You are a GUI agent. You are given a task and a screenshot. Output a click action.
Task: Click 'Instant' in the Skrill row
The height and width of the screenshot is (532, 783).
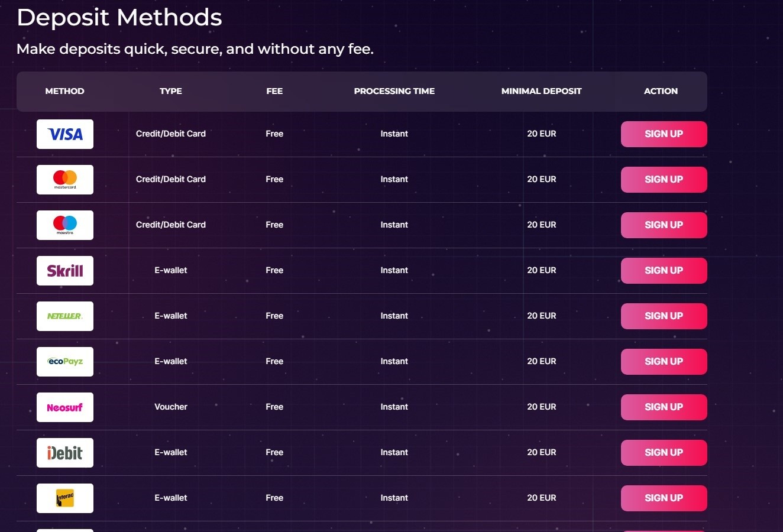[x=394, y=270]
